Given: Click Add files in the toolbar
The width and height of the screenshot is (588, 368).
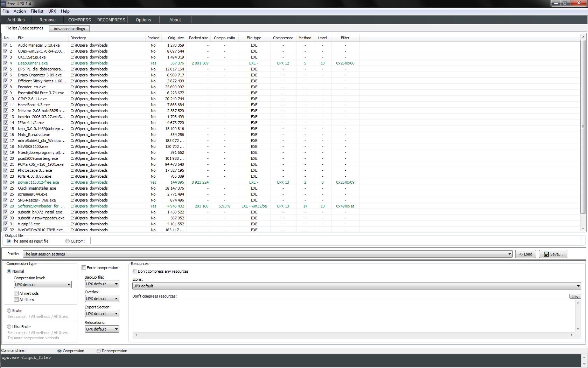Looking at the screenshot, I should click(16, 20).
